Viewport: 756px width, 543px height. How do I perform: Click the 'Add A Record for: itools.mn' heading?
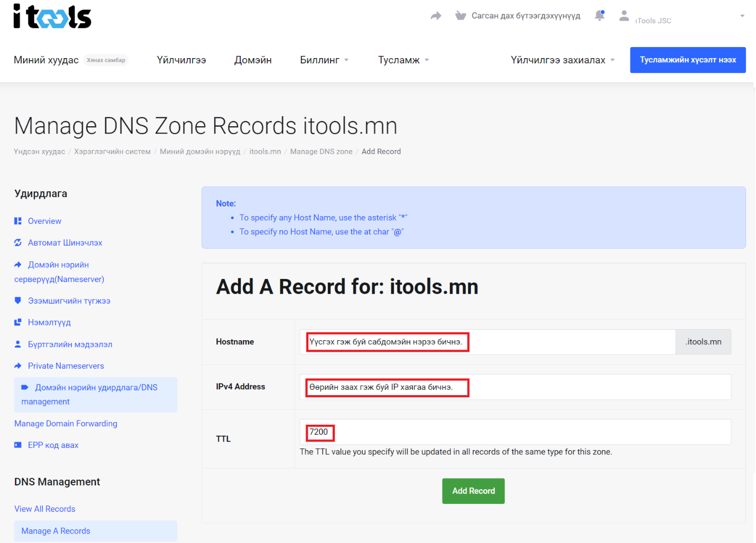347,287
